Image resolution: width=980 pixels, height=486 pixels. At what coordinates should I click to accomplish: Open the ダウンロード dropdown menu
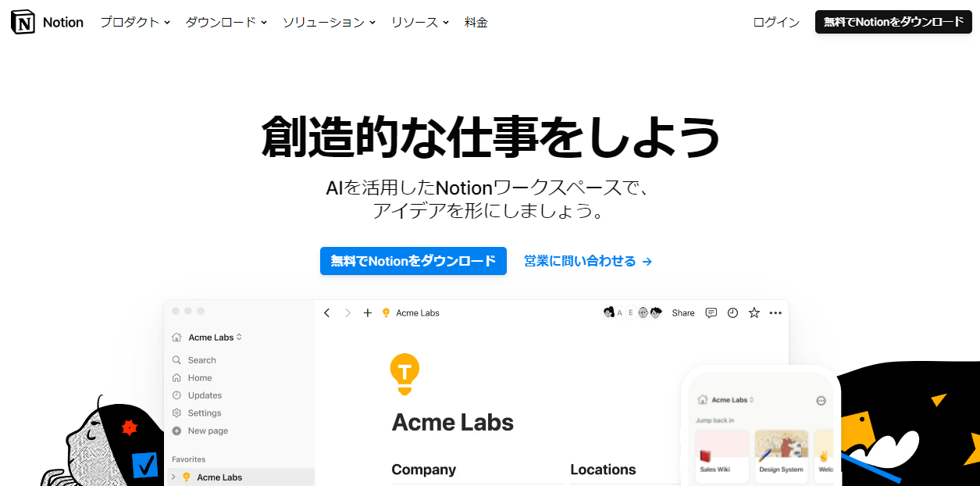[x=226, y=23]
